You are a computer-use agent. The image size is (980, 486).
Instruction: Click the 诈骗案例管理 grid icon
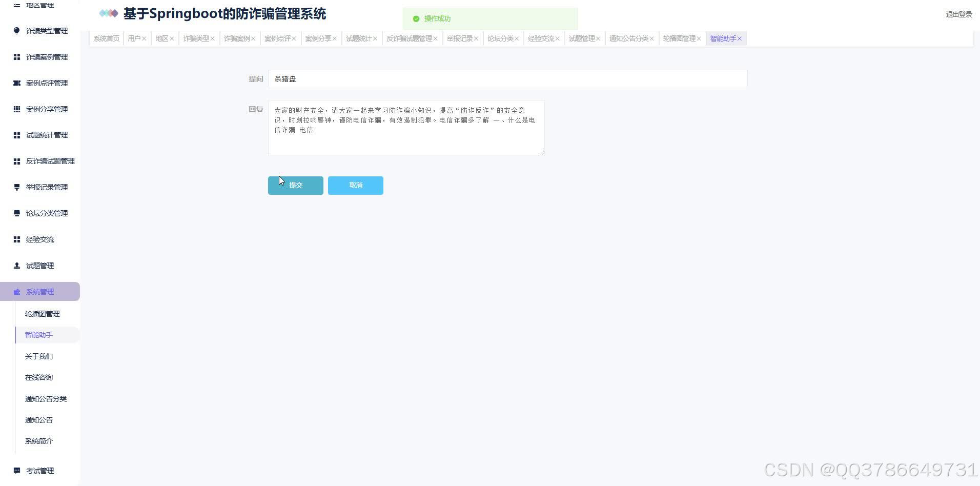pyautogui.click(x=16, y=57)
